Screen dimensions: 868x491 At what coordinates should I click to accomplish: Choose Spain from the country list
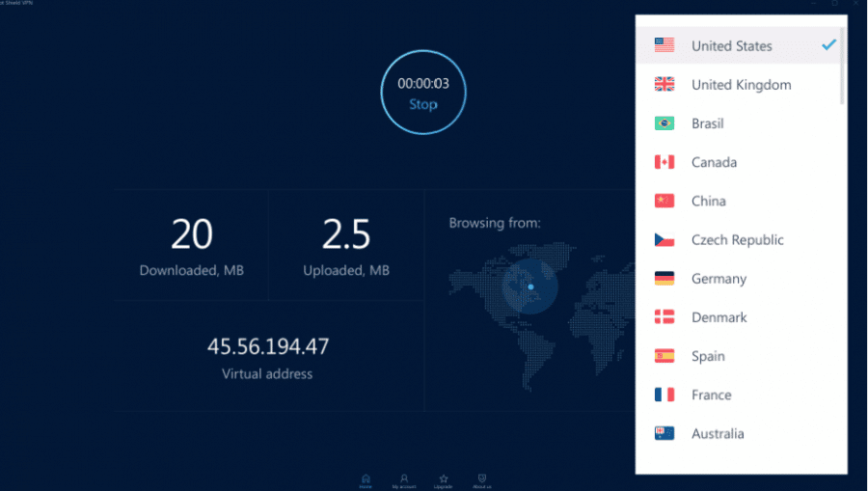coord(708,356)
